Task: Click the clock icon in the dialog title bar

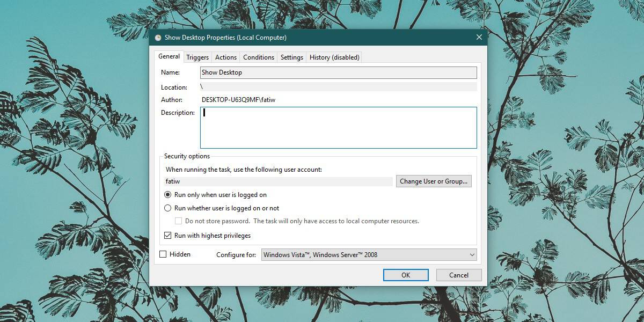Action: click(158, 38)
